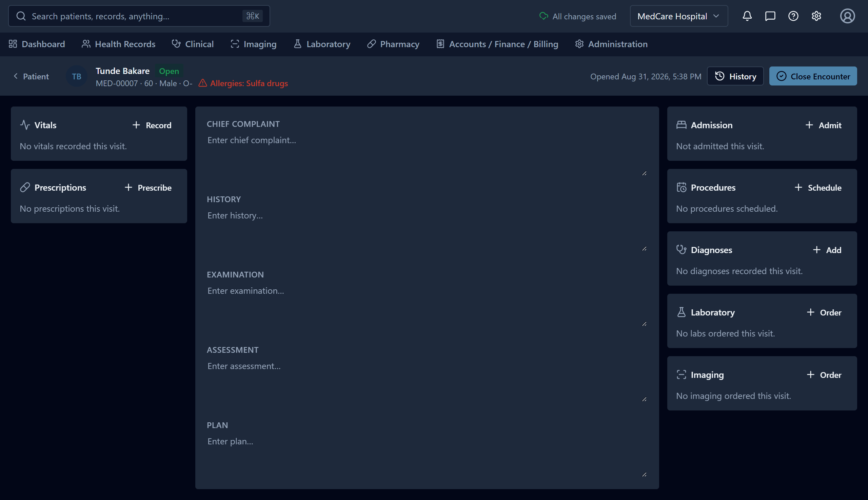The width and height of the screenshot is (868, 500).
Task: Click No labs ordered this visit text
Action: (725, 333)
